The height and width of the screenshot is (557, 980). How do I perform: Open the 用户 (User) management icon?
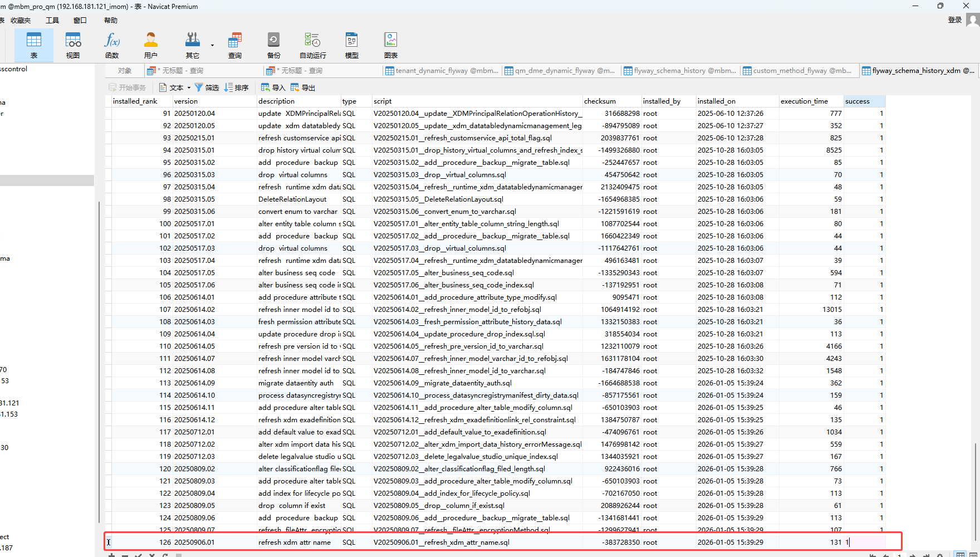pos(150,45)
